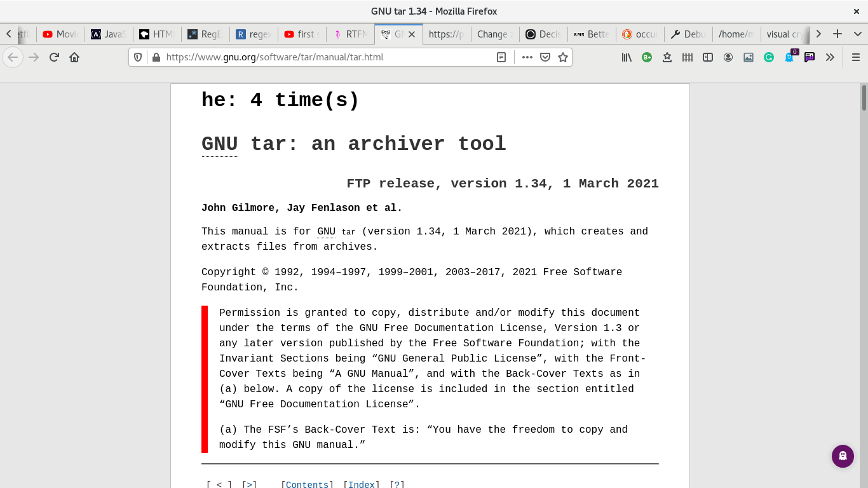
Task: Click 'John Gilmore, Jay Fenlason et al.' text
Action: click(302, 208)
